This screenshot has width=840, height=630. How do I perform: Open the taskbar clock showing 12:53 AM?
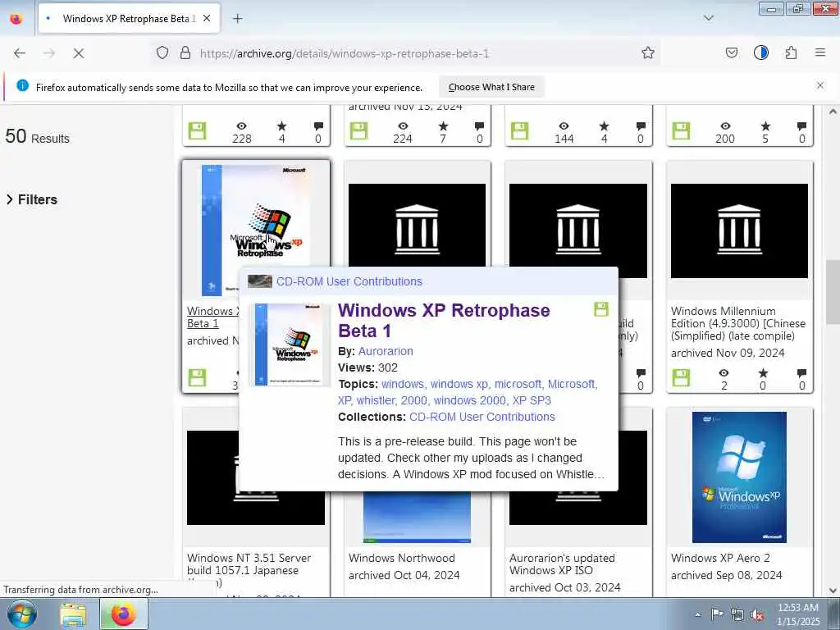798,614
